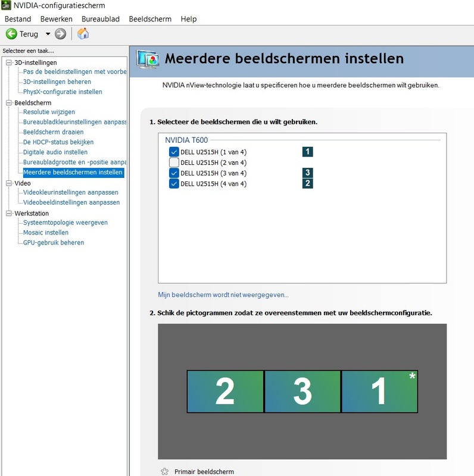This screenshot has width=474, height=476.
Task: Click the Primair beeldscherm star icon
Action: [x=165, y=471]
